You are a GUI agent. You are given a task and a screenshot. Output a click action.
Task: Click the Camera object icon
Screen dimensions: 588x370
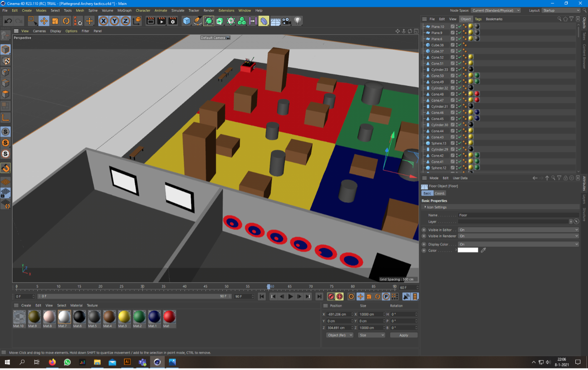(286, 21)
